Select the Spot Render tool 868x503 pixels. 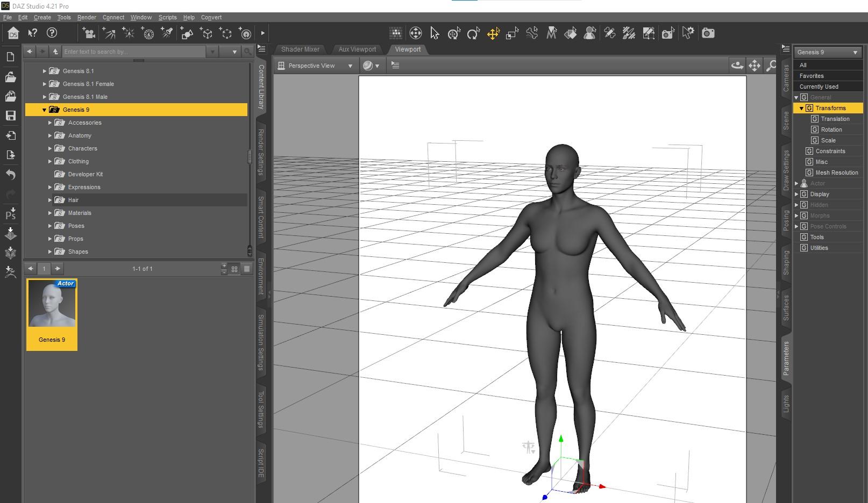[668, 33]
